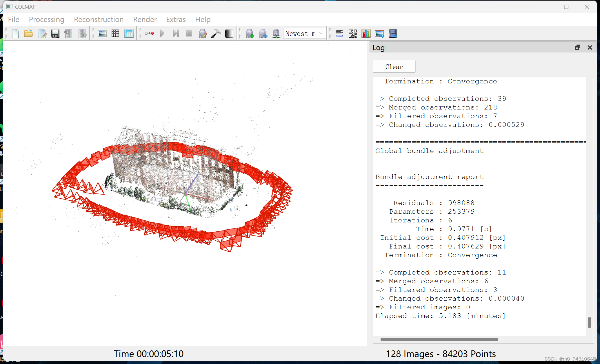
Task: Open the Processing menu
Action: coord(46,19)
